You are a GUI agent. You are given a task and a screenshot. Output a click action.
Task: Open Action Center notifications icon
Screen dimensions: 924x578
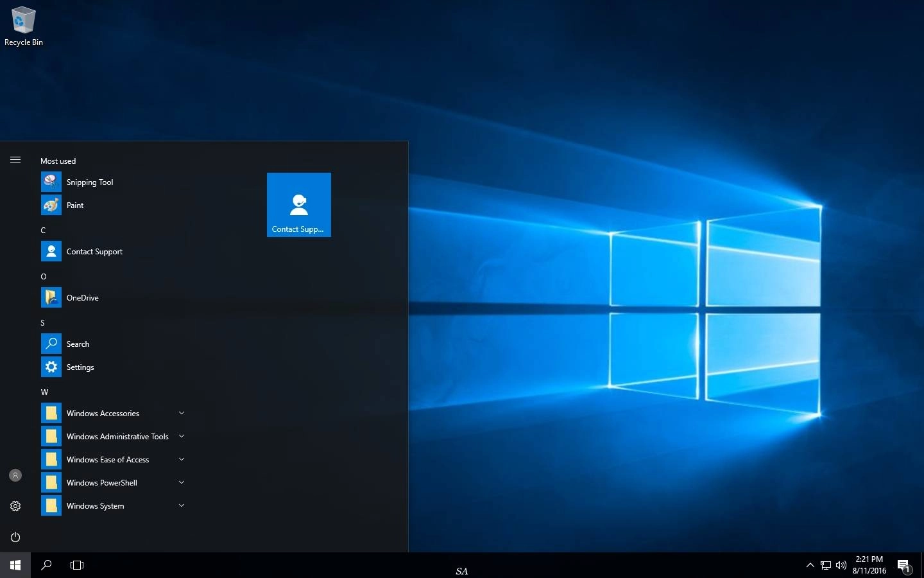click(x=905, y=566)
